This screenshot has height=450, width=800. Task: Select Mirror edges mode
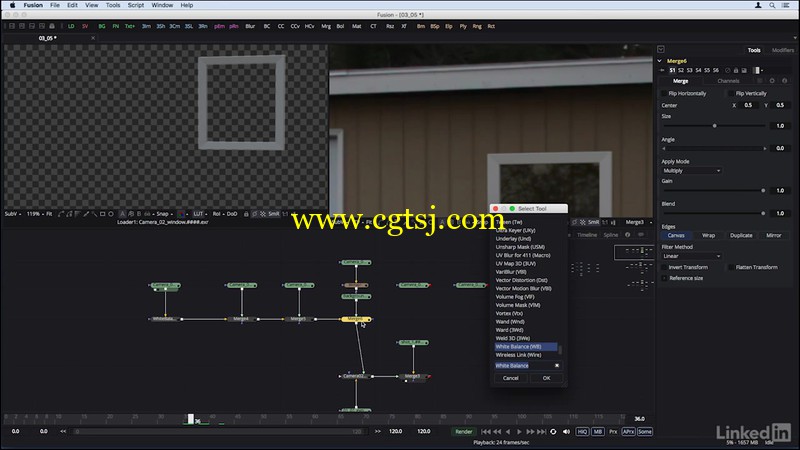click(773, 235)
